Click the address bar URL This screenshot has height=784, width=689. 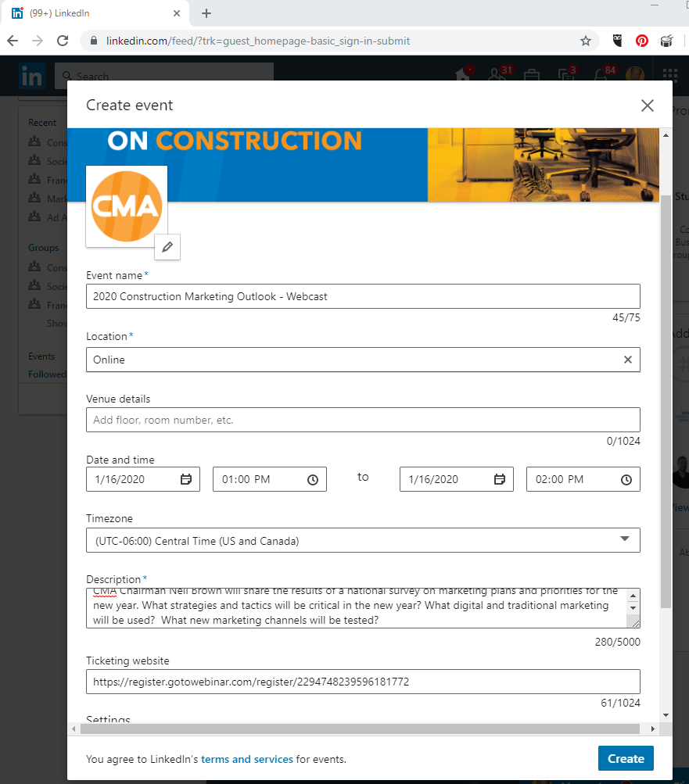coord(257,41)
